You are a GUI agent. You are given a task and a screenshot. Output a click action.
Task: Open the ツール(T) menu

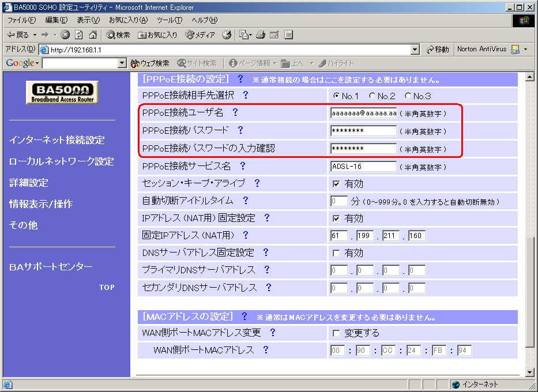[x=169, y=20]
